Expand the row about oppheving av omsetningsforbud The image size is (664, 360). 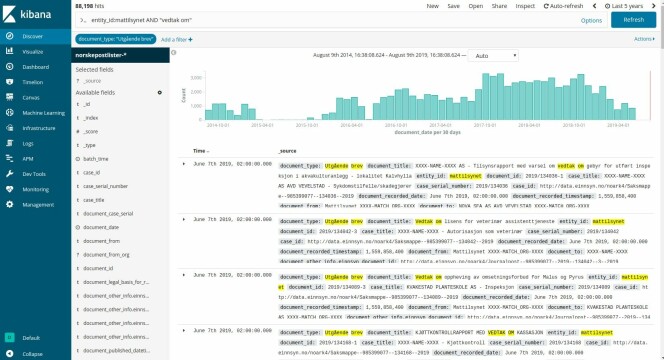[184, 275]
